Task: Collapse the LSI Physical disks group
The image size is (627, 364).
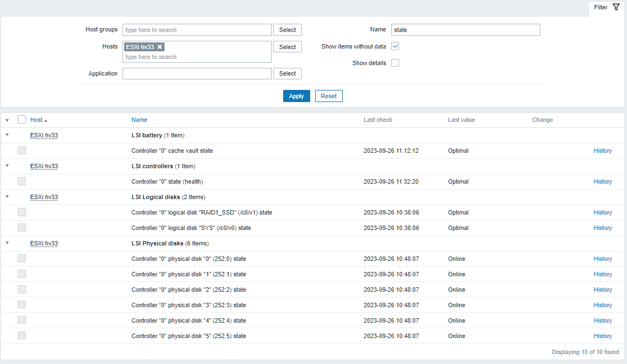Action: click(7, 243)
